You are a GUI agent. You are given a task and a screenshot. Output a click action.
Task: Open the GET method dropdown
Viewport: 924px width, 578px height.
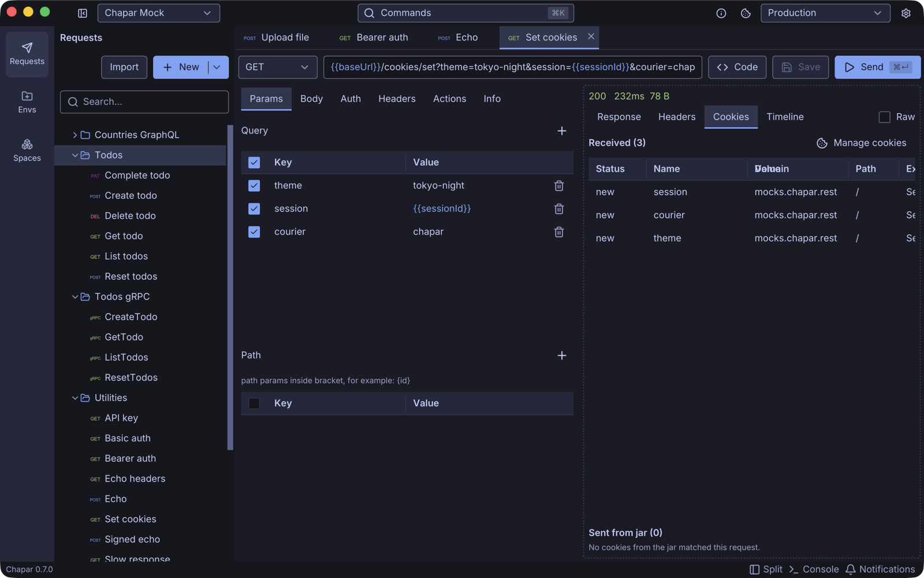click(278, 67)
